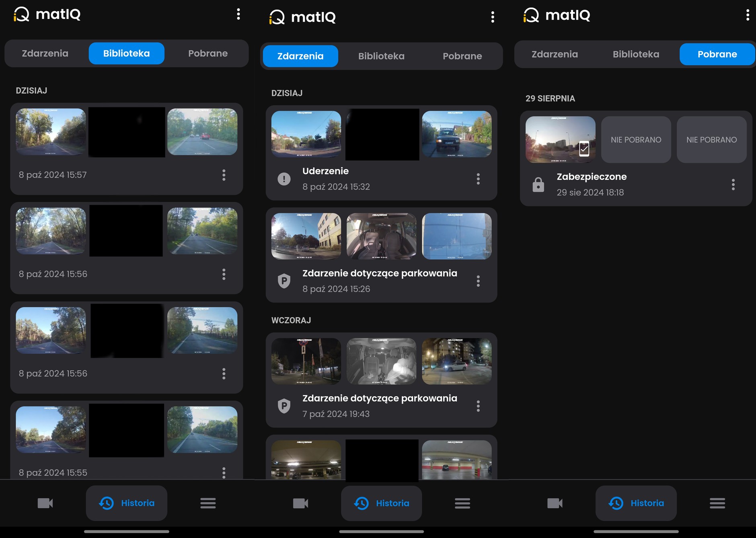This screenshot has height=538, width=756.
Task: Show more options for the Zabezpieczone recording
Action: point(733,185)
